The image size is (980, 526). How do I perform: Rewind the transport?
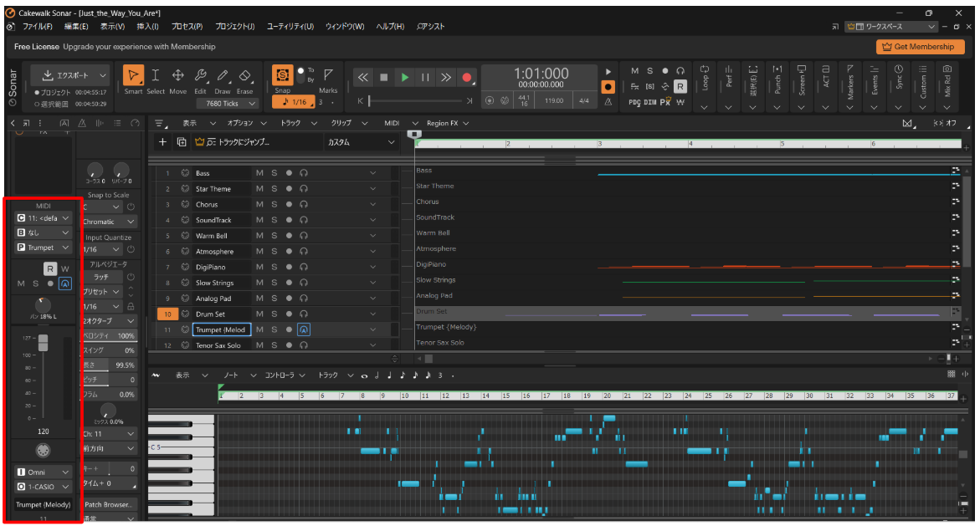362,78
